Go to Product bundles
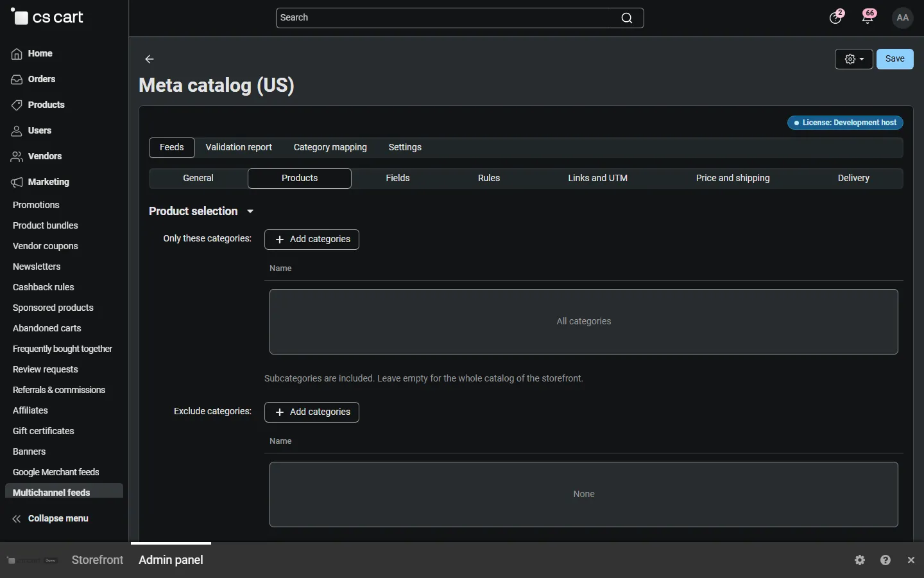924x578 pixels. (x=46, y=226)
